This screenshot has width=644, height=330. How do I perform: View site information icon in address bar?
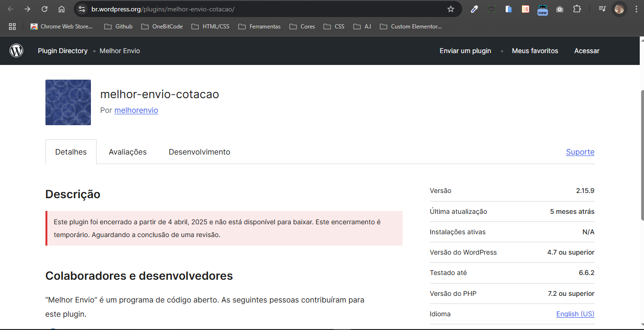(x=82, y=9)
